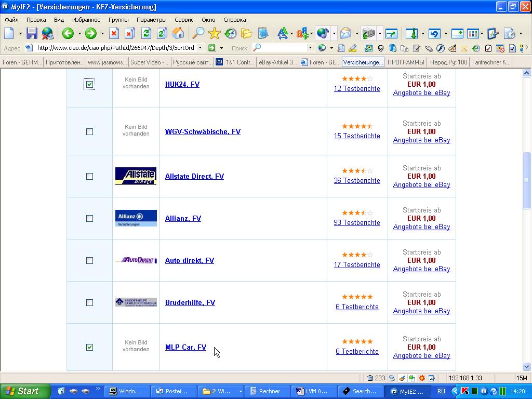Expand the Back button history dropdown arrow

[x=79, y=33]
